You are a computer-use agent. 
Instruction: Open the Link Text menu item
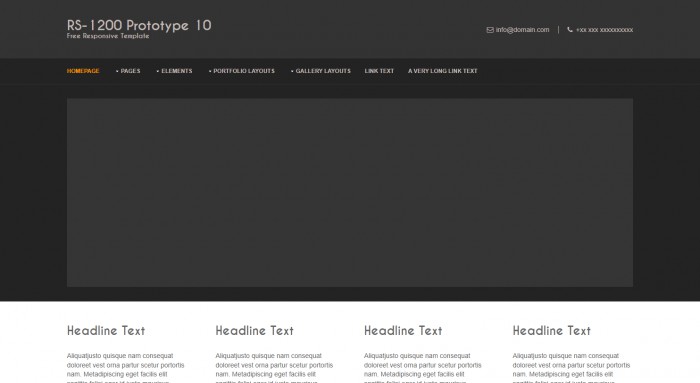[x=379, y=71]
